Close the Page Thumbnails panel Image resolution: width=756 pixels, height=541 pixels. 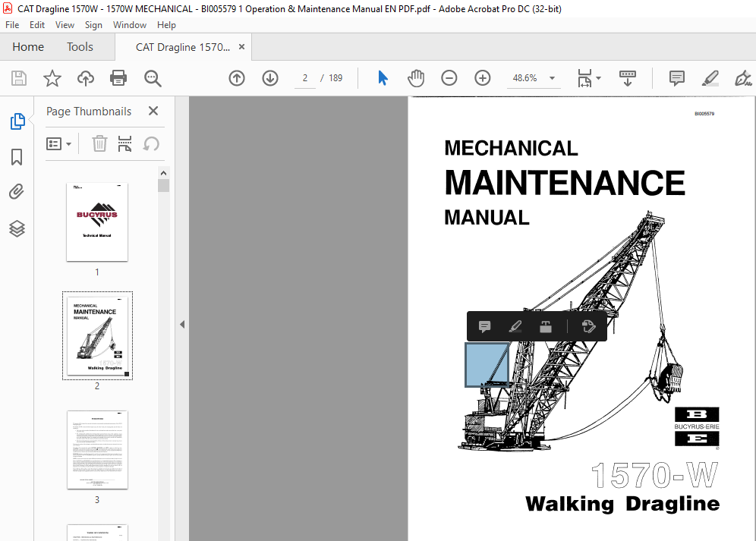[153, 111]
